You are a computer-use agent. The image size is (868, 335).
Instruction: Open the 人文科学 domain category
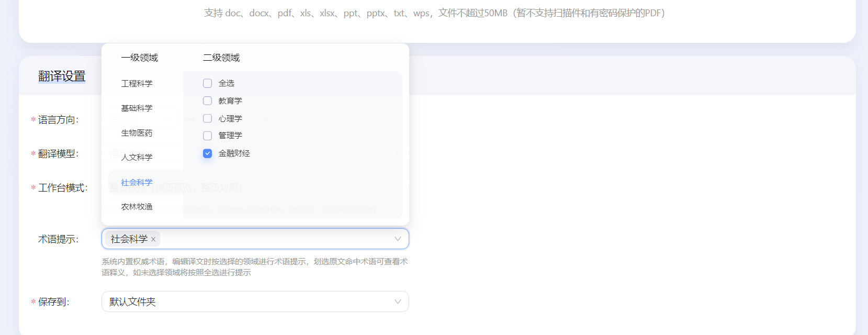[137, 157]
